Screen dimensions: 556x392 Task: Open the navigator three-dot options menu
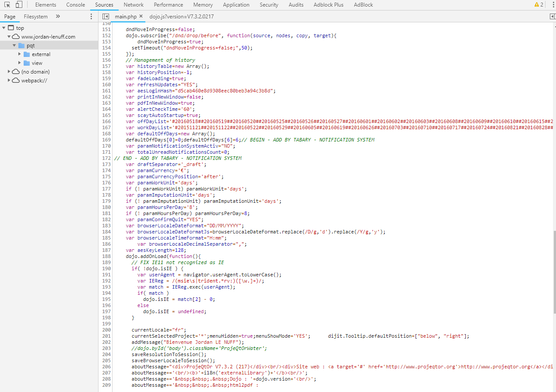91,17
